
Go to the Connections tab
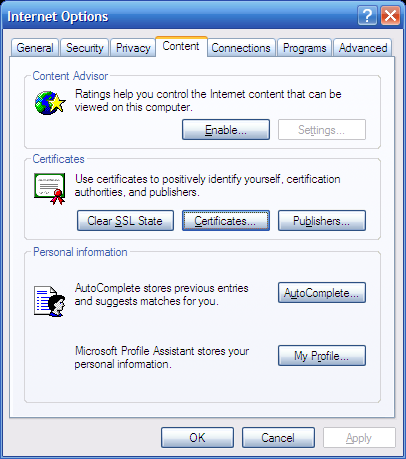tap(241, 48)
